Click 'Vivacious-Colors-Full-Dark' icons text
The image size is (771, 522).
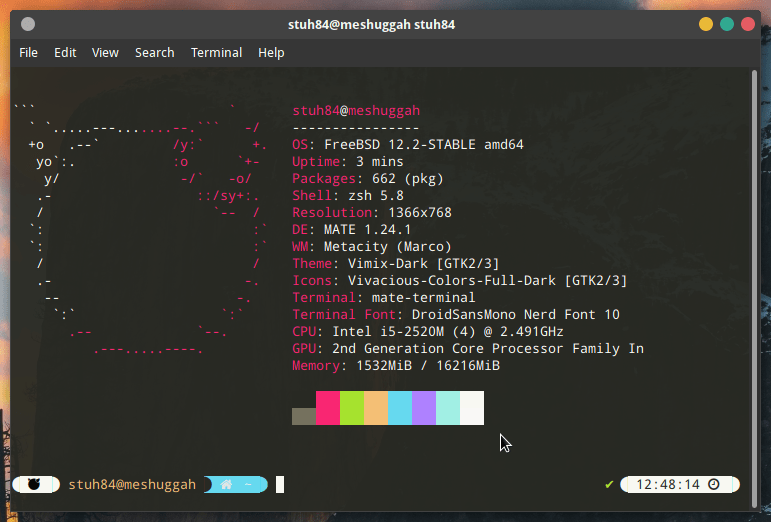pos(452,281)
